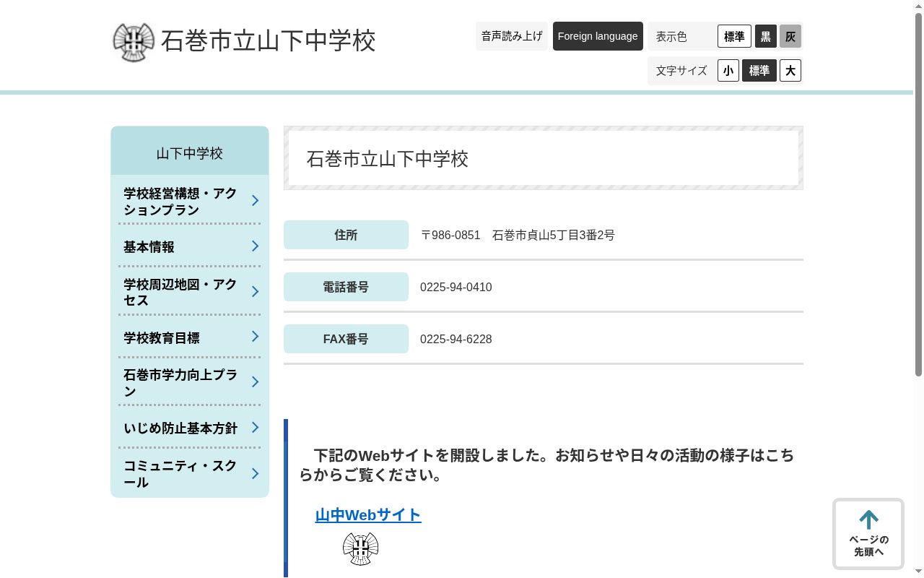Click the FAX number 0225-94-6228
Viewport: 924px width, 578px height.
click(x=456, y=339)
